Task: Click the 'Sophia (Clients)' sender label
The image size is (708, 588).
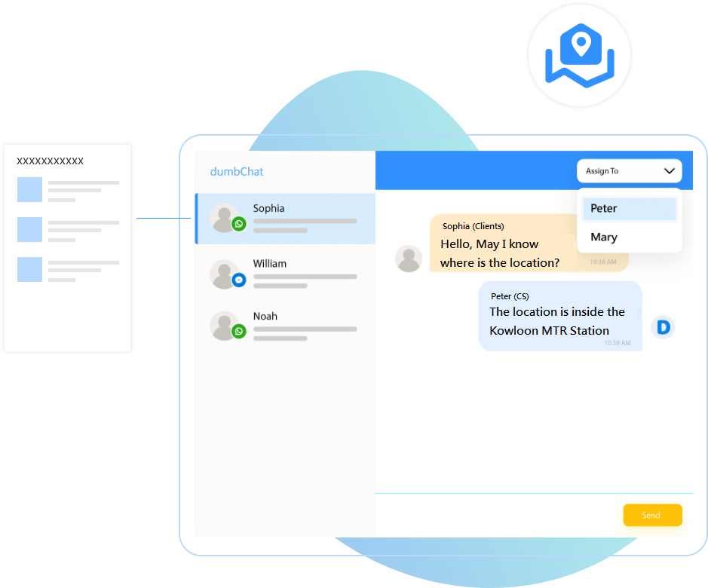Action: click(x=474, y=226)
